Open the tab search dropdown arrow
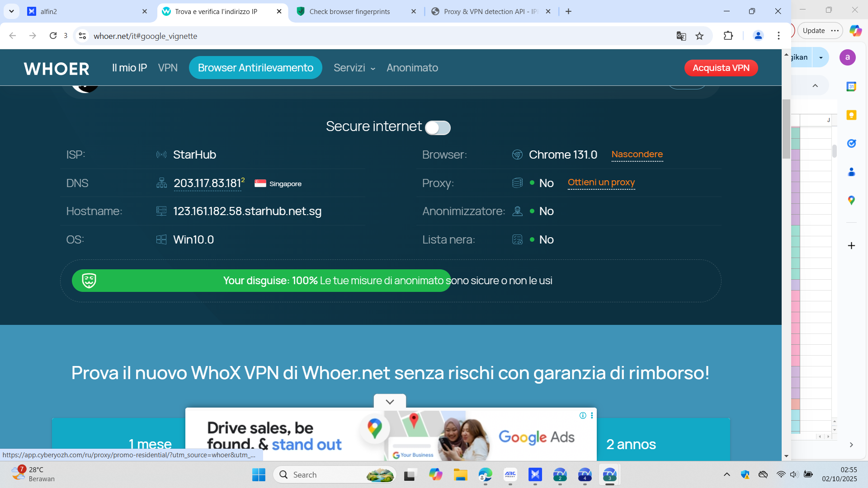This screenshot has width=868, height=488. (x=11, y=11)
